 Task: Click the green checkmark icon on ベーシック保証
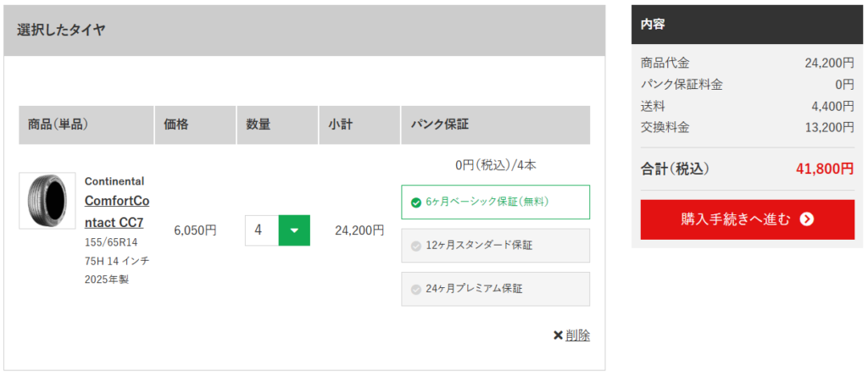(x=415, y=202)
